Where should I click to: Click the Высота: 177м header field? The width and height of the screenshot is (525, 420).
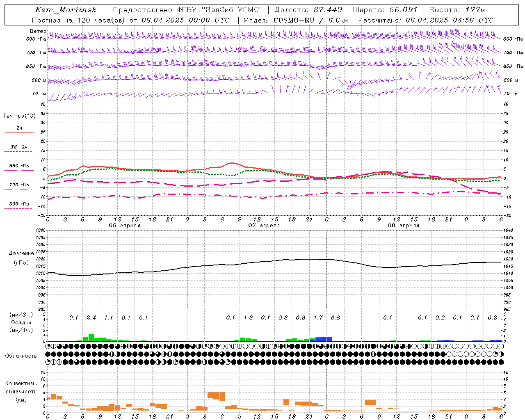(457, 10)
